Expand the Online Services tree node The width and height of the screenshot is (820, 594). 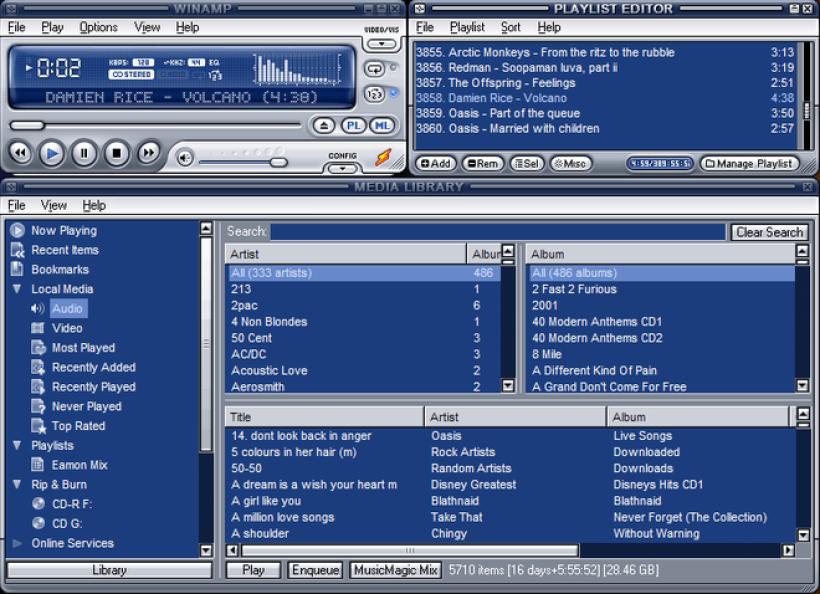pos(17,543)
